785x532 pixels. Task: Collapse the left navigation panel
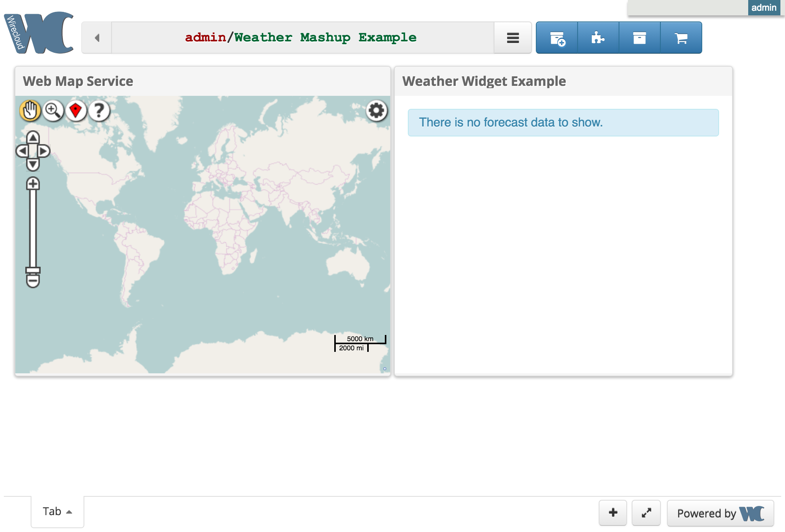(x=97, y=37)
